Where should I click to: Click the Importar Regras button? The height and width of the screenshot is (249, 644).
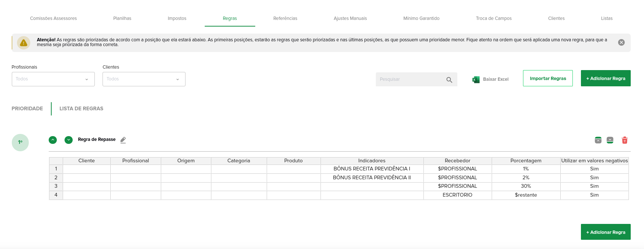(x=548, y=78)
